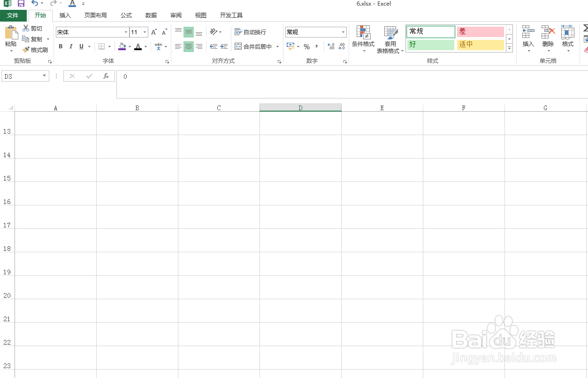Select the row 17 header
588x378 pixels.
pyautogui.click(x=7, y=217)
